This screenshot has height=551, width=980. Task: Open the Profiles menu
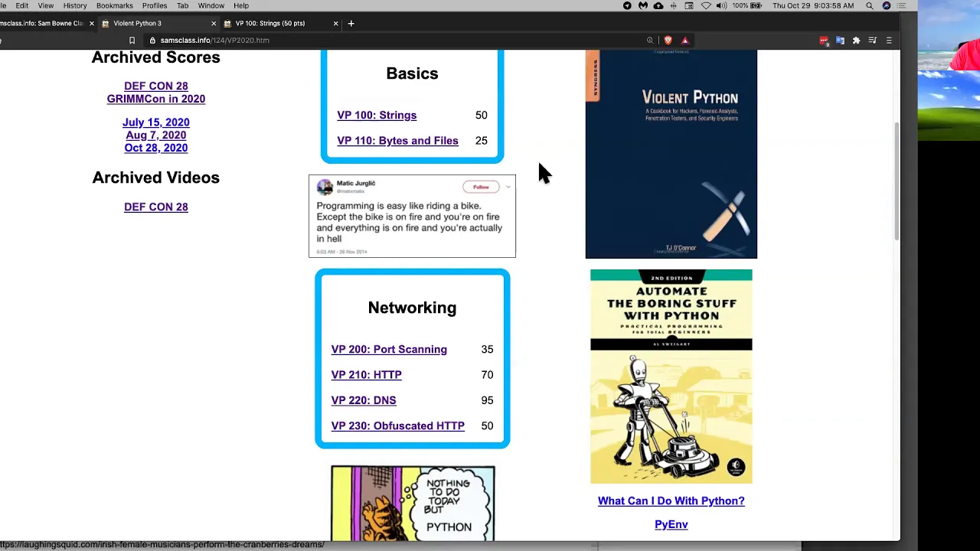click(155, 5)
